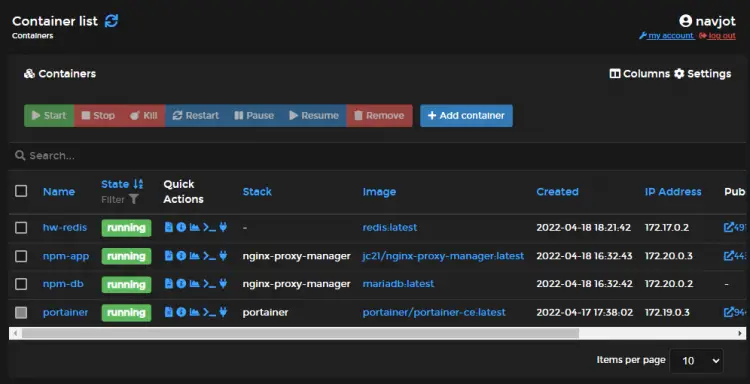Open the Items per page dropdown
This screenshot has width=750, height=384.
click(696, 361)
